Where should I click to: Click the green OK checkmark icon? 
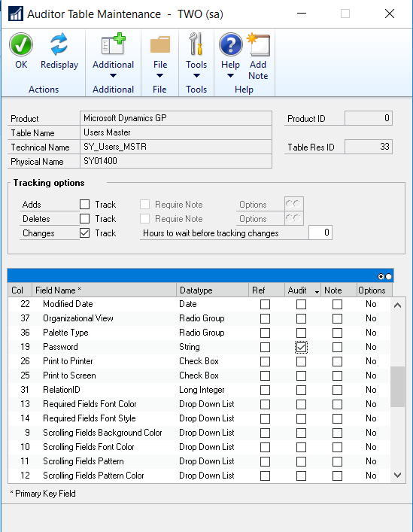tap(21, 44)
